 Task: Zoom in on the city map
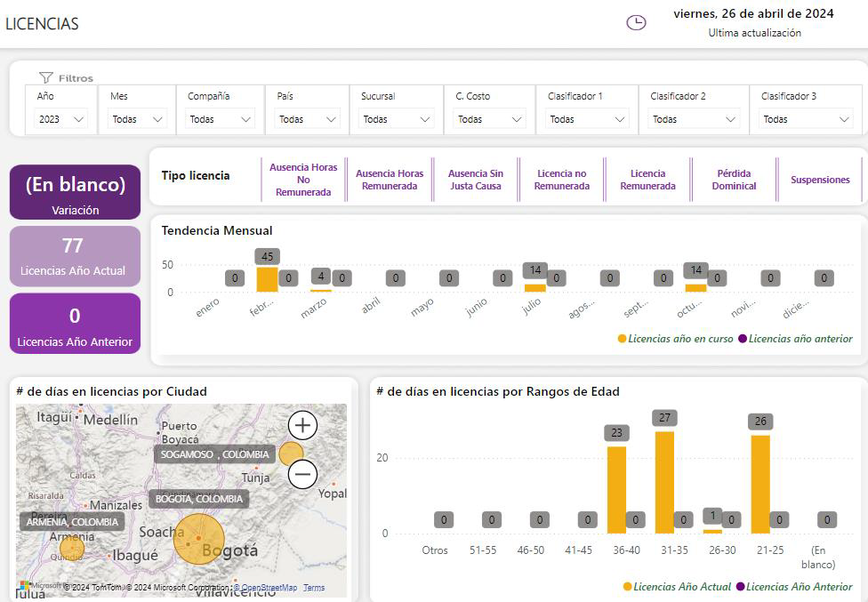[302, 426]
